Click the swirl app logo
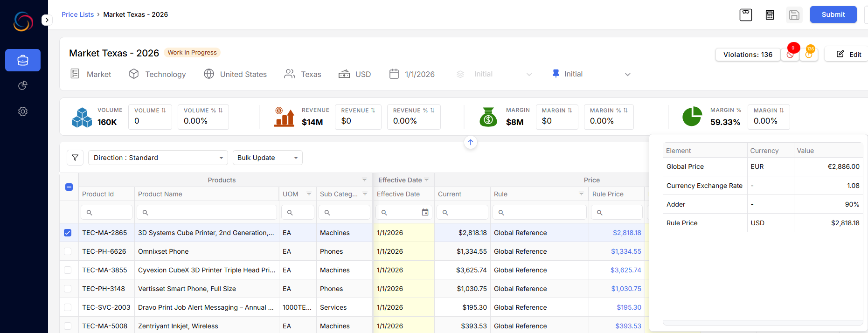868x333 pixels. point(23,21)
